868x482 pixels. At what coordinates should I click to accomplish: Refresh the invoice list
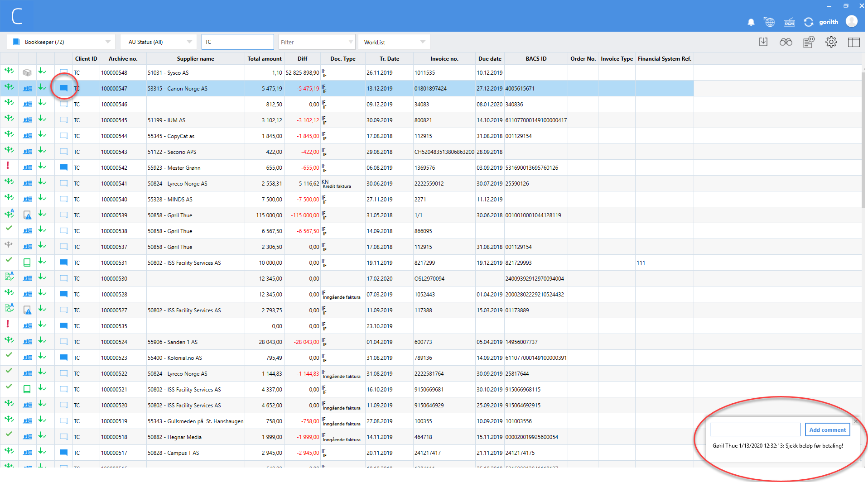pos(808,22)
